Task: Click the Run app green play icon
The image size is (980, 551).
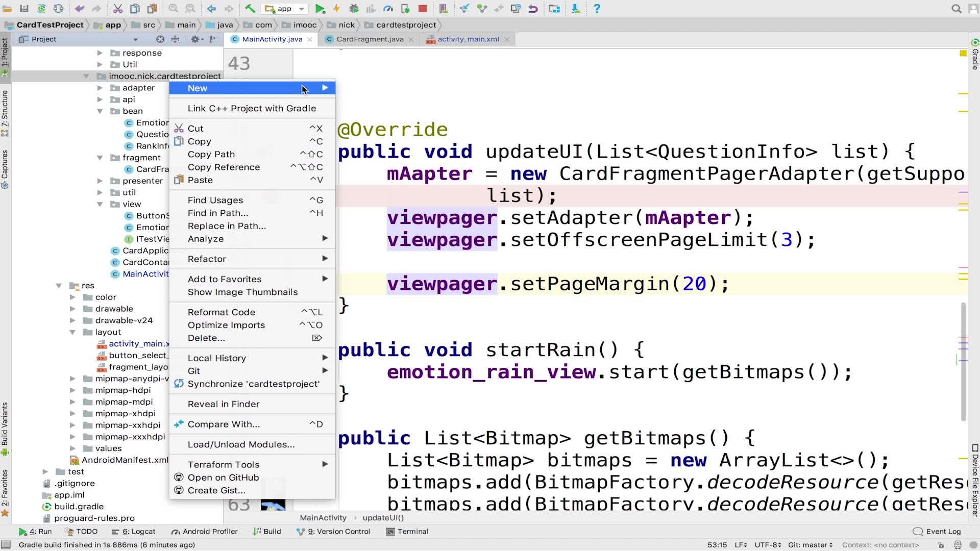Action: tap(320, 9)
